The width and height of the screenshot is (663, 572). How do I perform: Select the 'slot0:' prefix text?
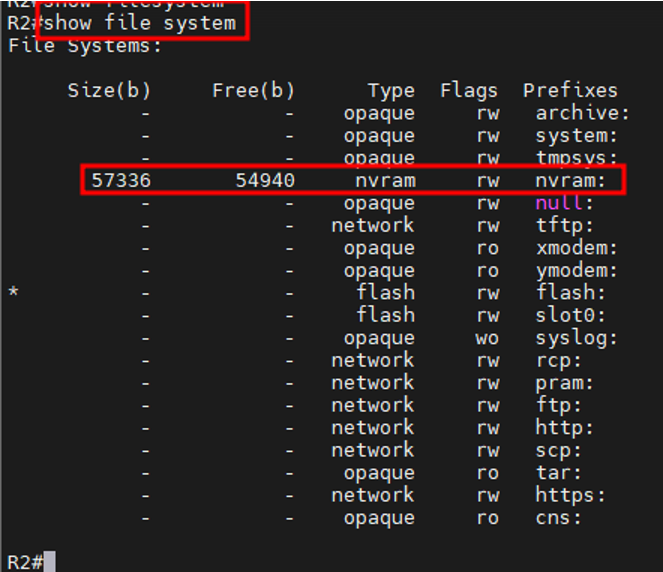click(x=571, y=315)
